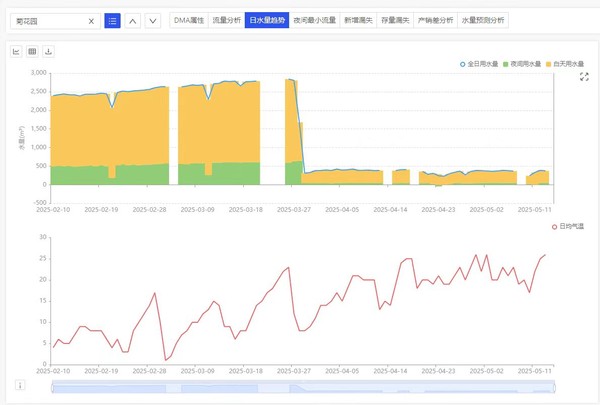Focus the 菊花园 search input

click(x=50, y=20)
